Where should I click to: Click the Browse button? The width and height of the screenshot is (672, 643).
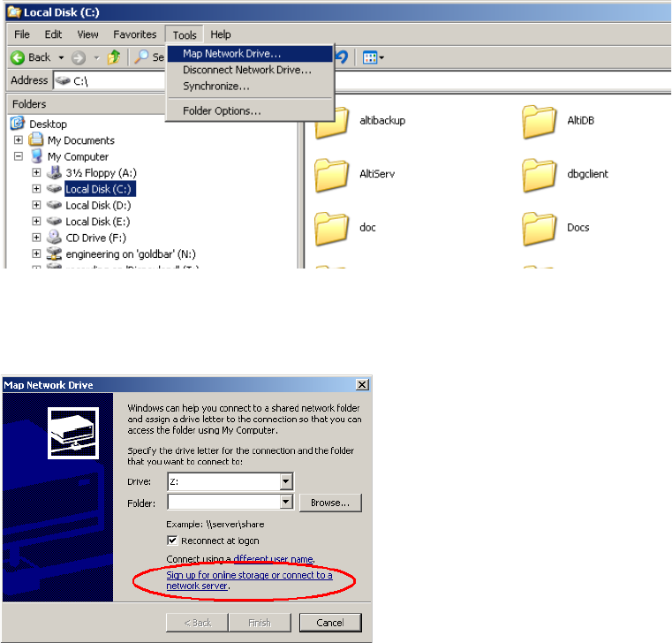[x=330, y=503]
